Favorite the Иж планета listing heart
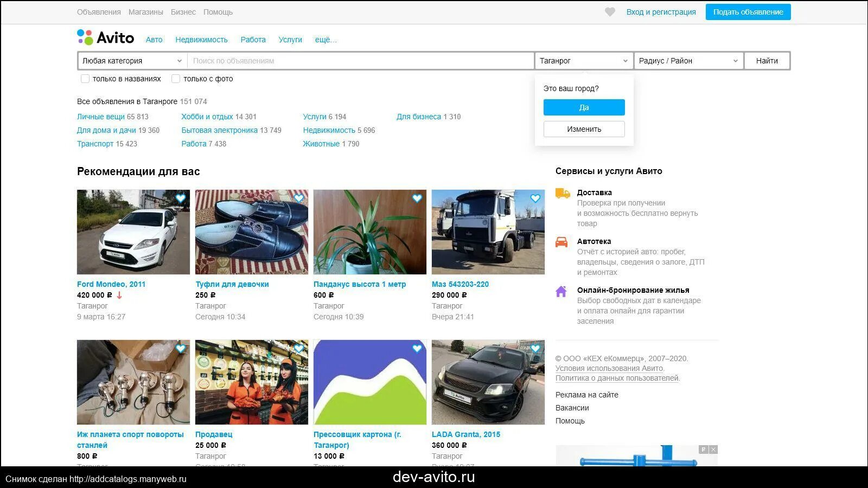Viewport: 868px width, 488px height. click(x=181, y=349)
